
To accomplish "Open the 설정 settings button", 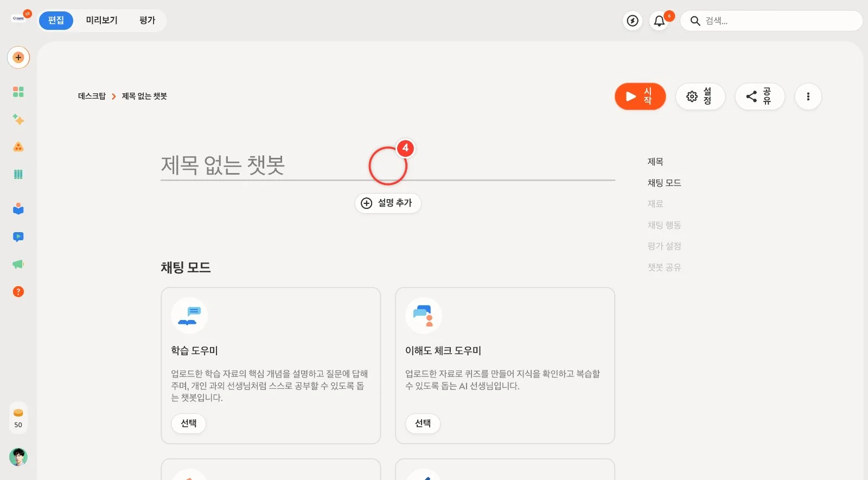I will point(700,97).
